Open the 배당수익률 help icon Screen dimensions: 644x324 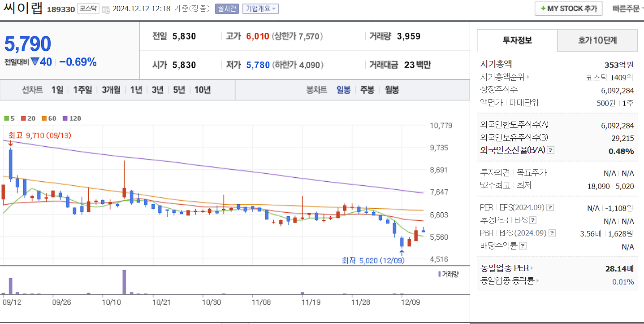pyautogui.click(x=522, y=245)
